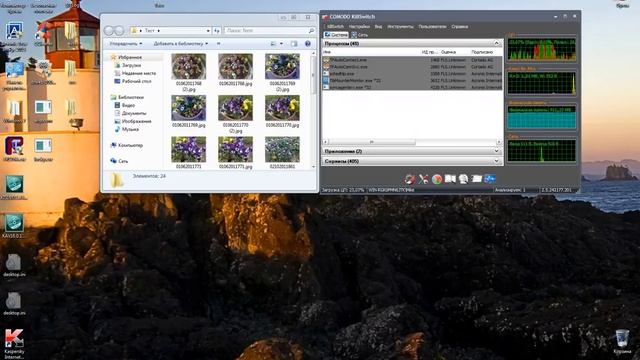640x360 pixels.
Task: Click the Explorer help question mark icon
Action: coord(308,44)
